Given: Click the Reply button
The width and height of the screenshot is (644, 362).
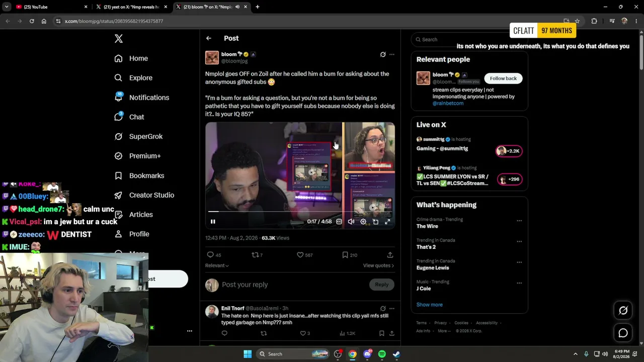Looking at the screenshot, I should pos(381,285).
